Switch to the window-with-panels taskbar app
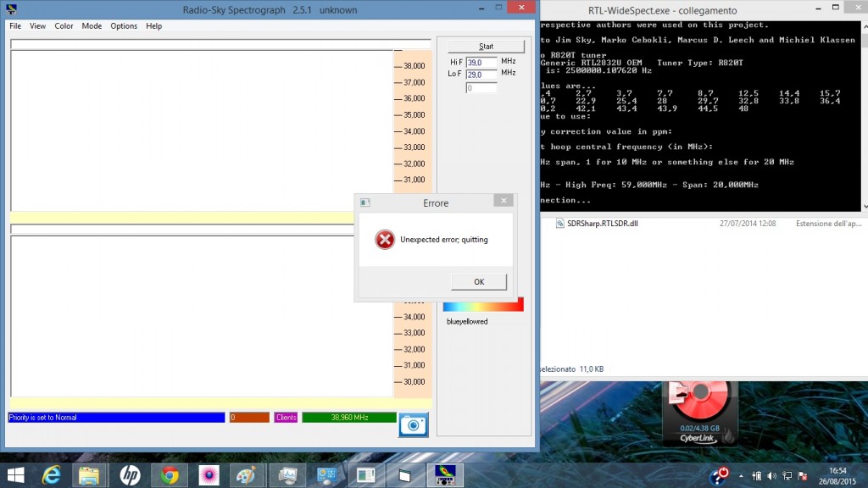The image size is (868, 488). pos(365,475)
